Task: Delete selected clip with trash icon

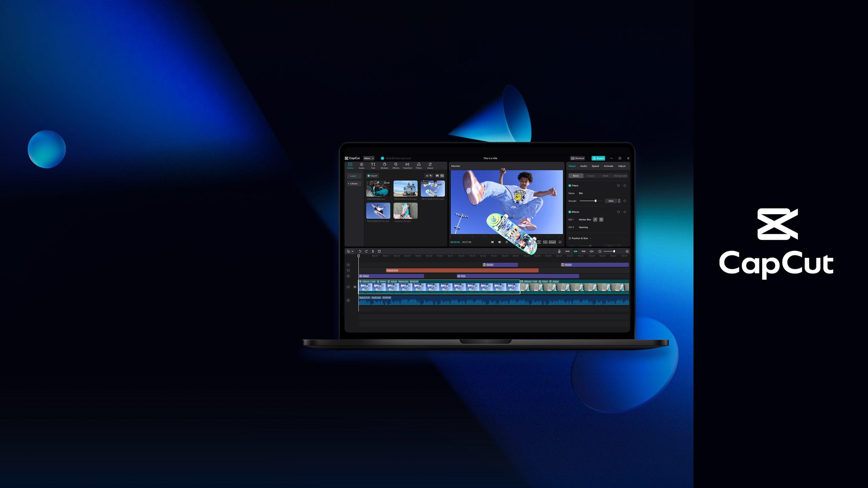Action: pyautogui.click(x=379, y=251)
